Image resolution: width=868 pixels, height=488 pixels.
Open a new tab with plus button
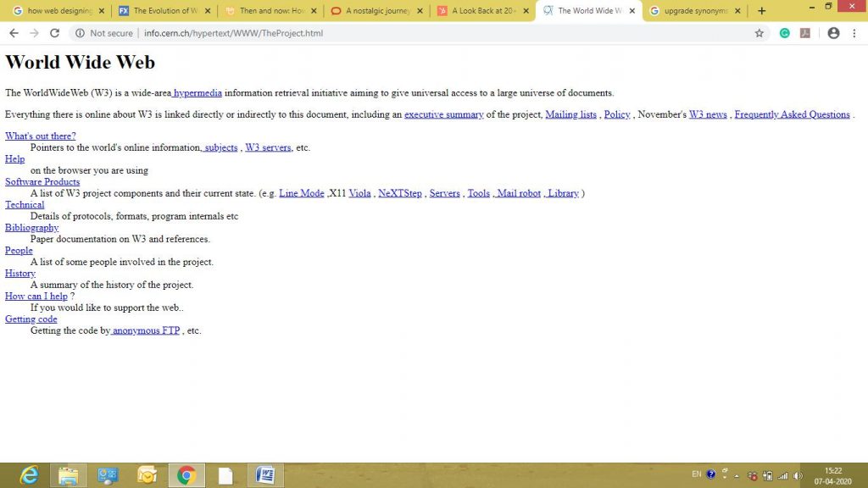point(761,11)
